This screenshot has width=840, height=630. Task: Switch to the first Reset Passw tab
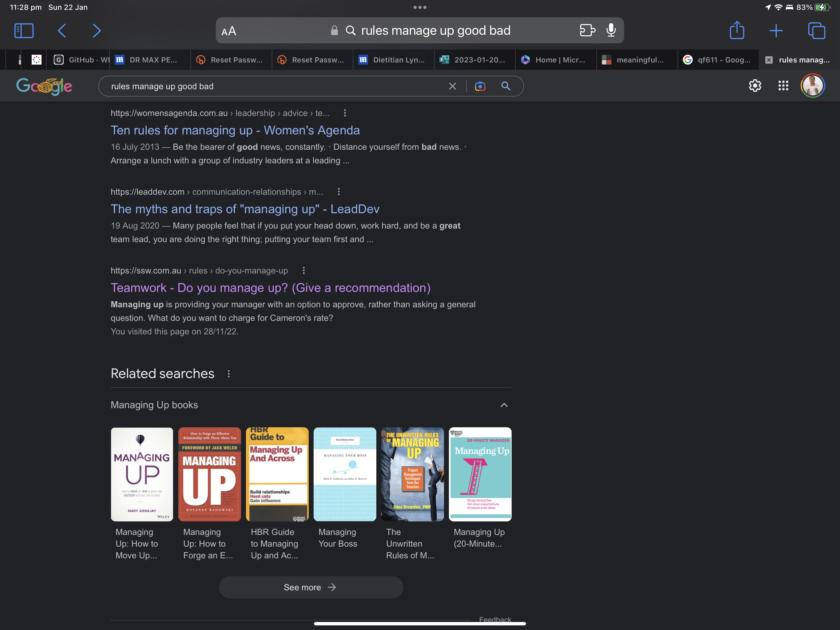(231, 60)
